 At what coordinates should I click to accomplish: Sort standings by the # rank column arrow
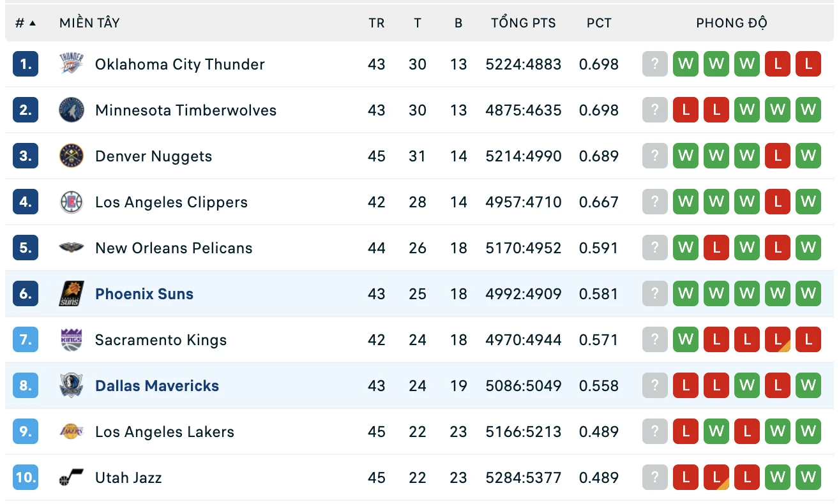[x=33, y=23]
